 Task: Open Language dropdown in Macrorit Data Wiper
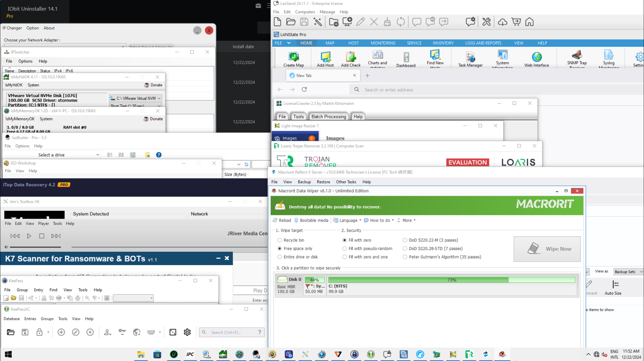tap(347, 220)
